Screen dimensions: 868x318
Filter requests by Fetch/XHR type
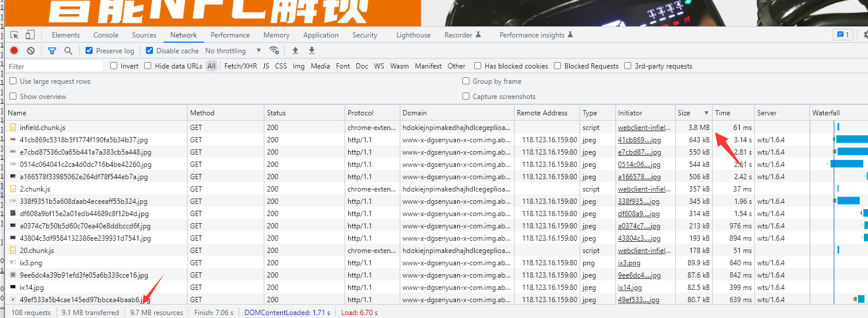click(240, 66)
